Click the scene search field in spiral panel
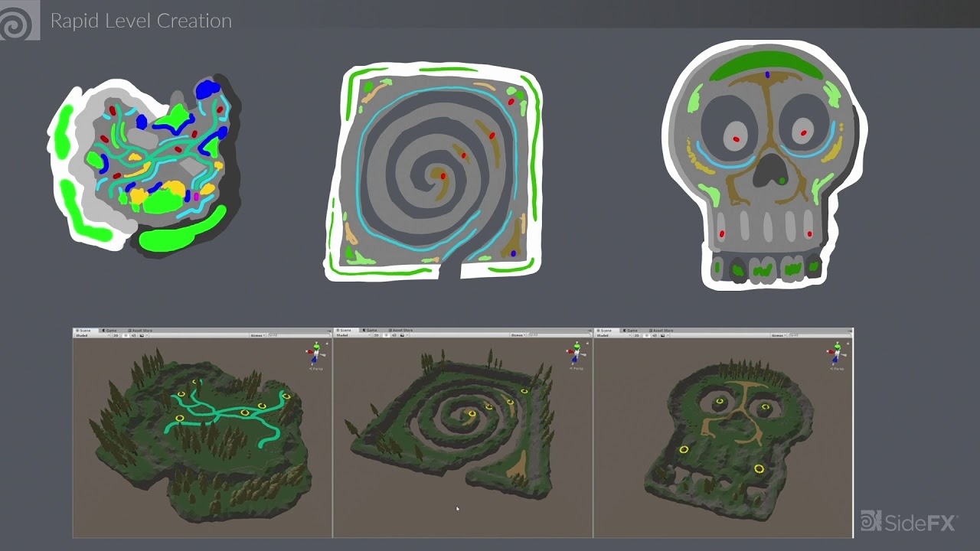980x551 pixels. point(559,335)
